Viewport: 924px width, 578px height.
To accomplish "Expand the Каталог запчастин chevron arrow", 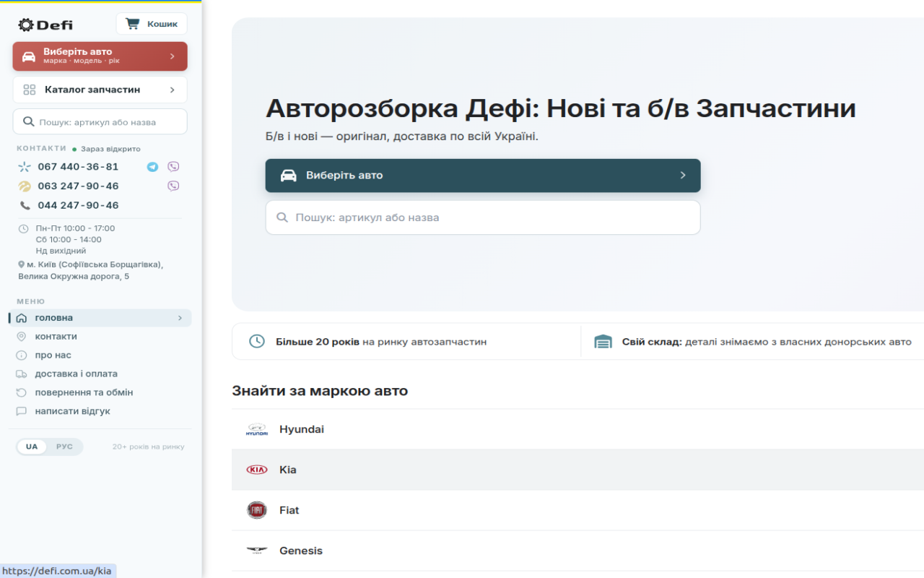I will pyautogui.click(x=172, y=90).
